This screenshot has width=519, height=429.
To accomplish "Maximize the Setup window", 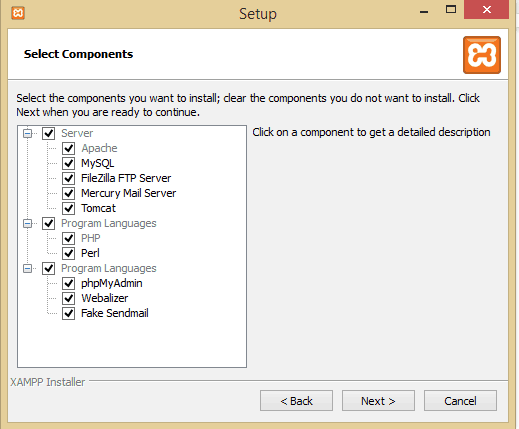I will (x=451, y=10).
